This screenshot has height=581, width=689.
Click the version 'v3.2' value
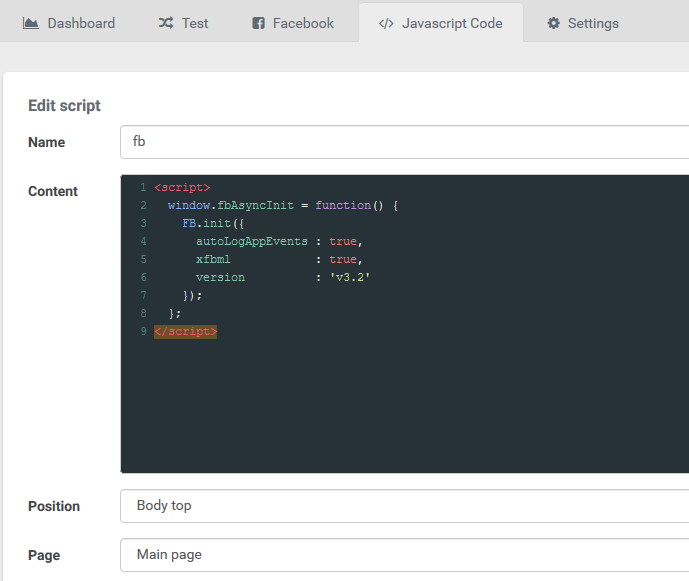[350, 277]
